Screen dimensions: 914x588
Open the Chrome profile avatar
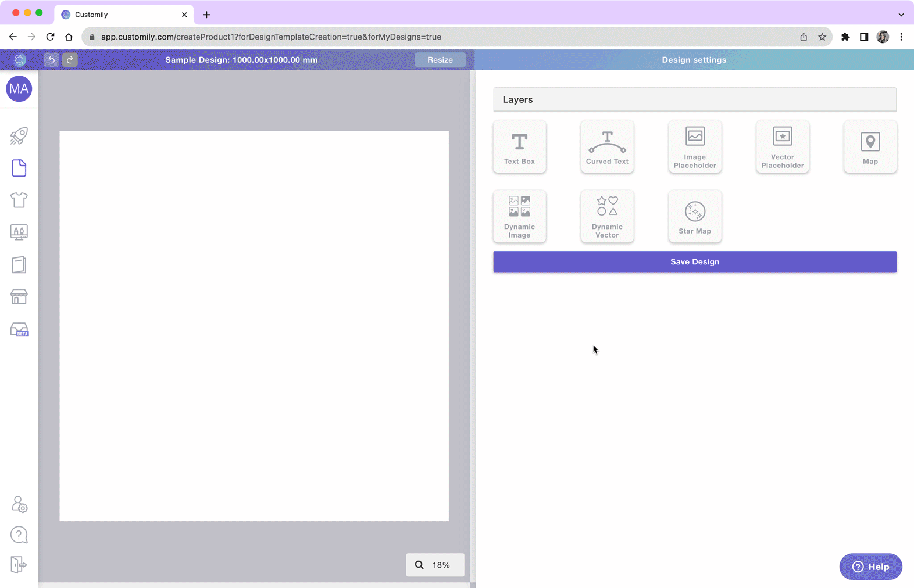[x=883, y=37]
